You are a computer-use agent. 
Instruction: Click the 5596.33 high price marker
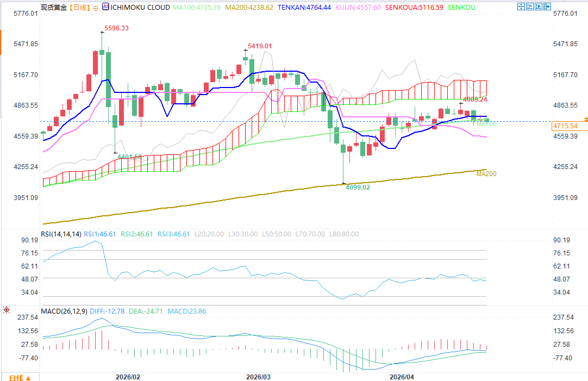116,28
